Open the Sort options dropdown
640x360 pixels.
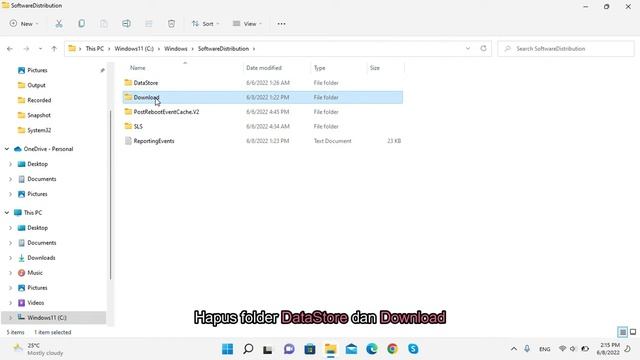point(205,24)
